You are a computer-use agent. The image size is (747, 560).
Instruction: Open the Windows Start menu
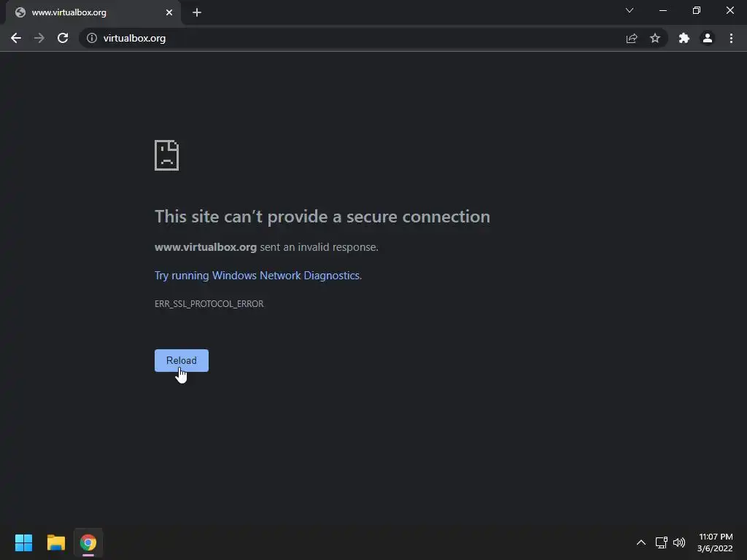point(23,542)
